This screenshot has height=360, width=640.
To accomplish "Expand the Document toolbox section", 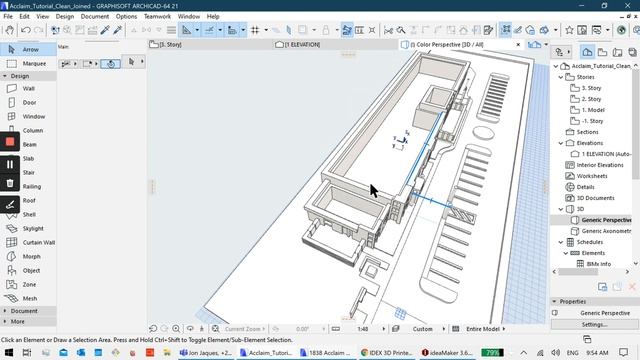I will 5,311.
